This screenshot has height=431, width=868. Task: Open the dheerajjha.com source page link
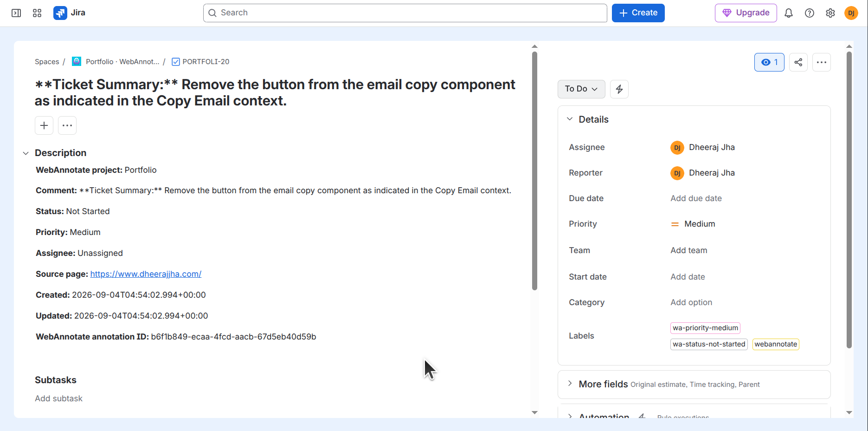[x=146, y=274]
